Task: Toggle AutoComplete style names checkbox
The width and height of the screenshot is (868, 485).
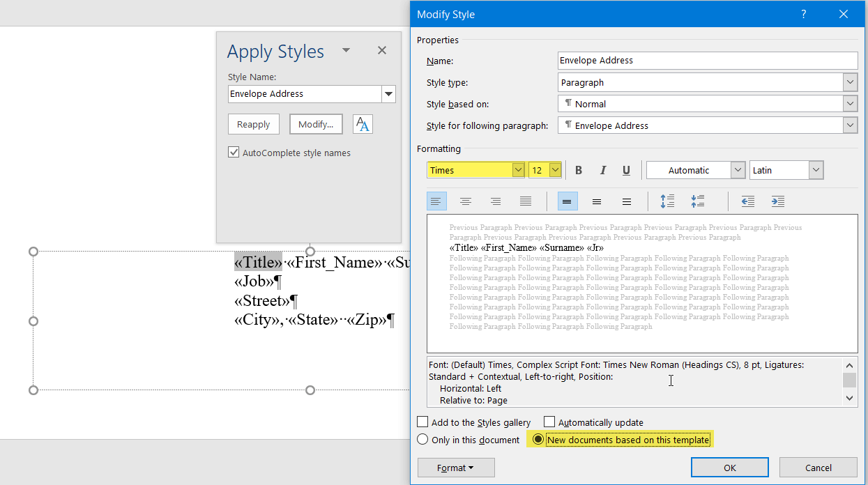Action: [x=234, y=152]
